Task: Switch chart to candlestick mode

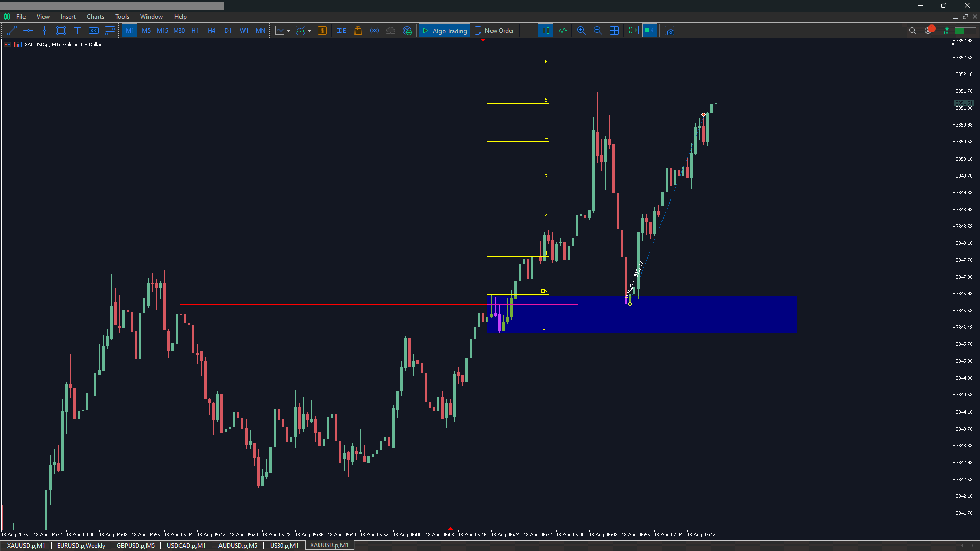Action: coord(546,31)
